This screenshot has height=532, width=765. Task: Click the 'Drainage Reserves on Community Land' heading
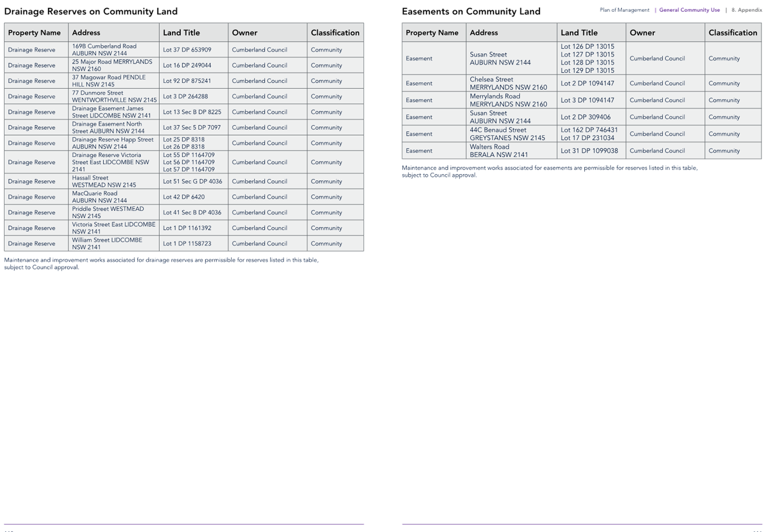tap(90, 11)
